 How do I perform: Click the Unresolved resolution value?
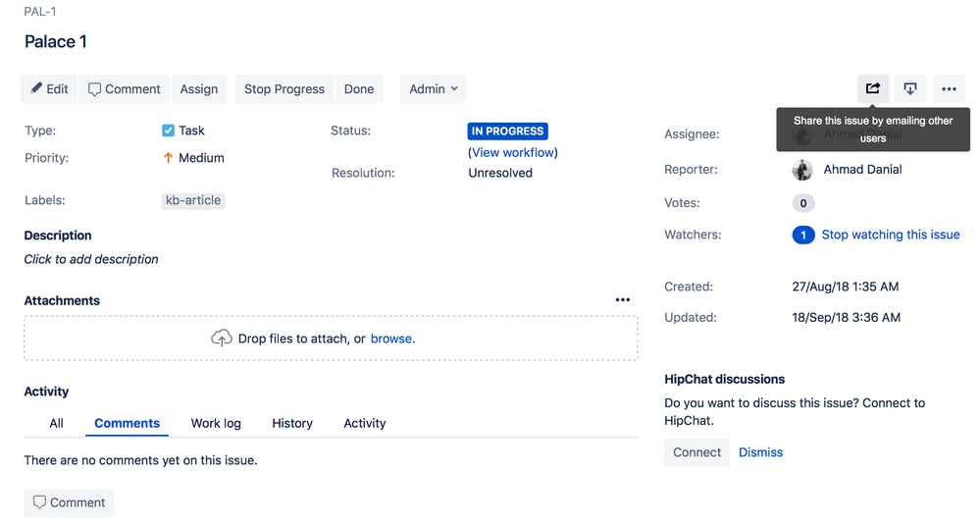point(500,173)
